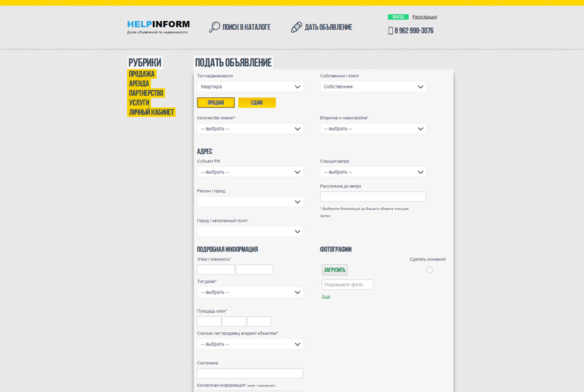Screen dimensions: 584x392
Task: Open the HELPINFORM logo homepage
Action: coord(159,27)
